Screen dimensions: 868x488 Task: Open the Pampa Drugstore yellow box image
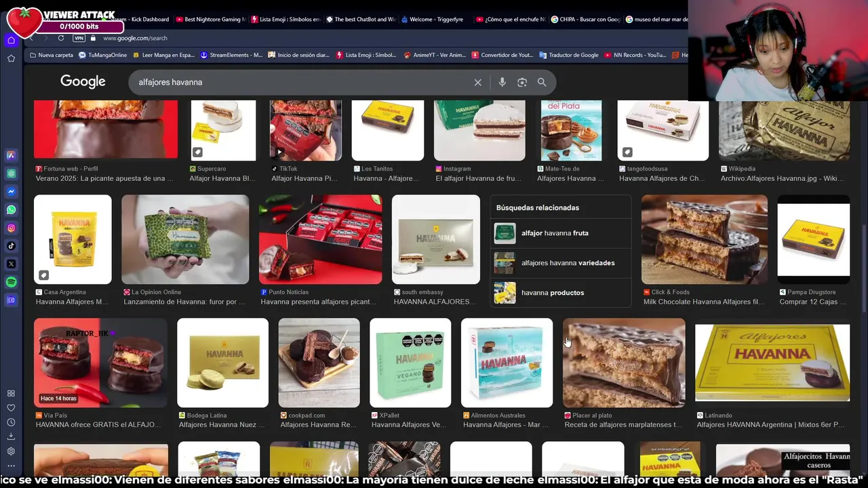[x=813, y=239]
